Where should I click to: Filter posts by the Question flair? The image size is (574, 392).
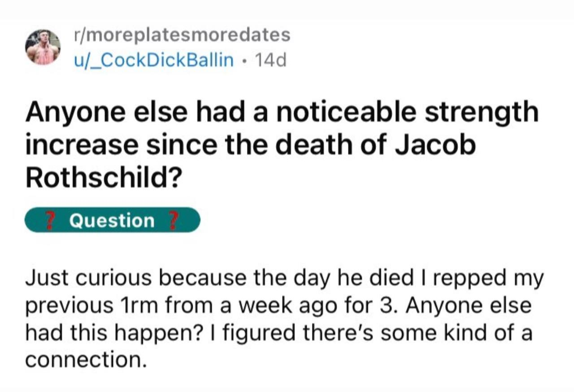pos(112,220)
